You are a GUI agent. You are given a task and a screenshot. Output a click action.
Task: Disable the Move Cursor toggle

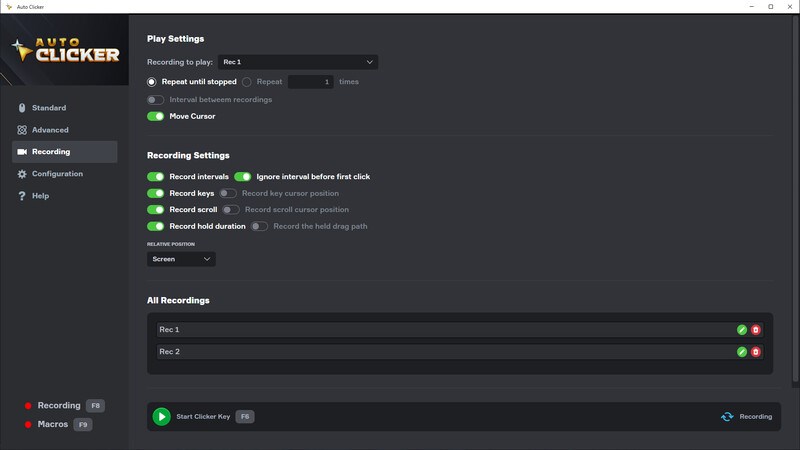pos(155,116)
